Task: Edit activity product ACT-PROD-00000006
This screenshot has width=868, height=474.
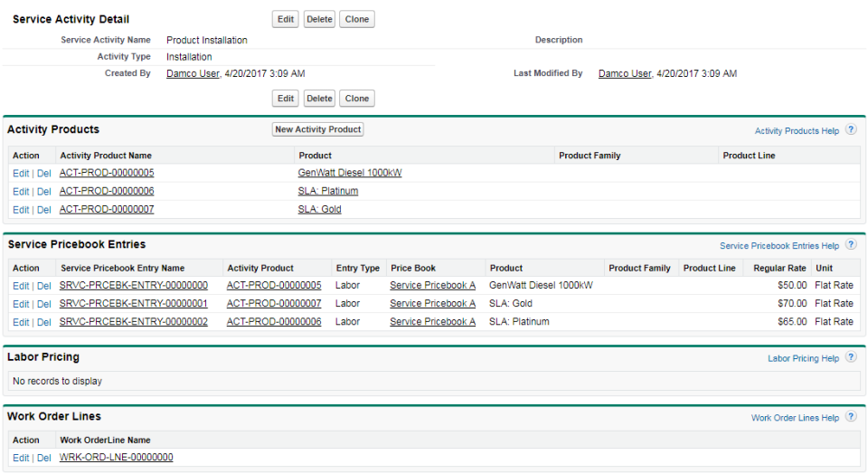Action: point(21,192)
